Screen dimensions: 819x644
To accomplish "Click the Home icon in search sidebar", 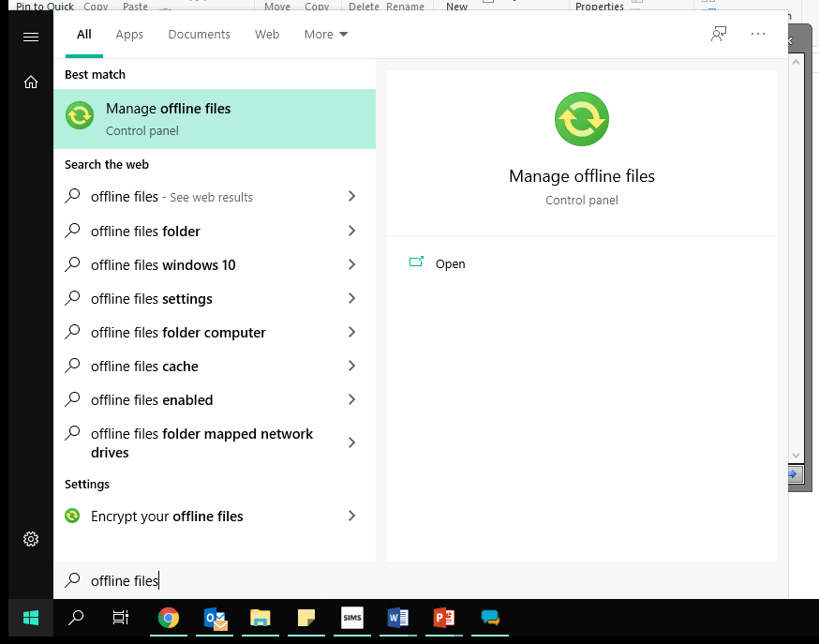I will coord(31,82).
